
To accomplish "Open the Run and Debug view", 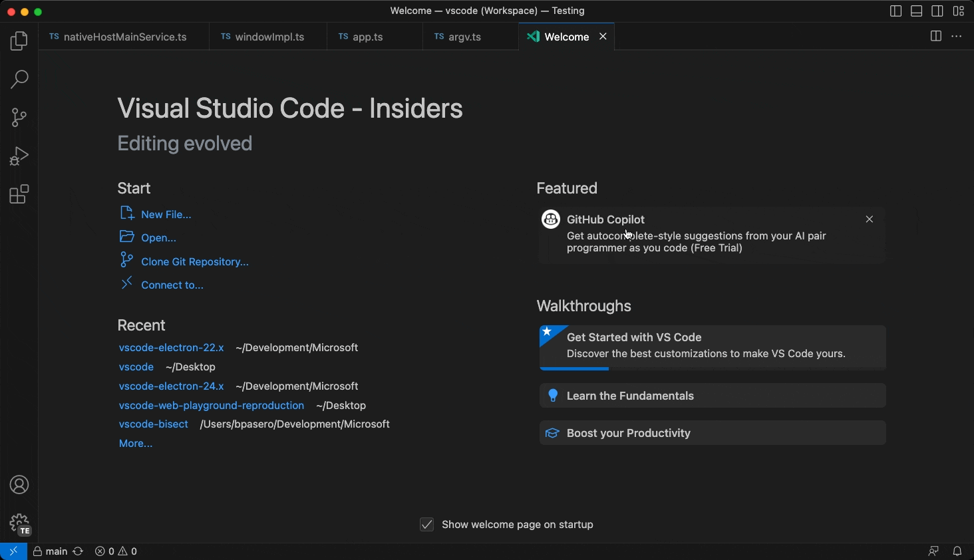I will click(x=19, y=156).
